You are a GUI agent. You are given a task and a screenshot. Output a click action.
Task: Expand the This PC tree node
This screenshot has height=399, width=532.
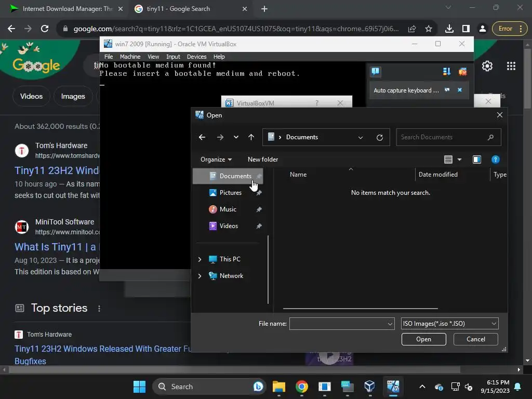pyautogui.click(x=199, y=259)
